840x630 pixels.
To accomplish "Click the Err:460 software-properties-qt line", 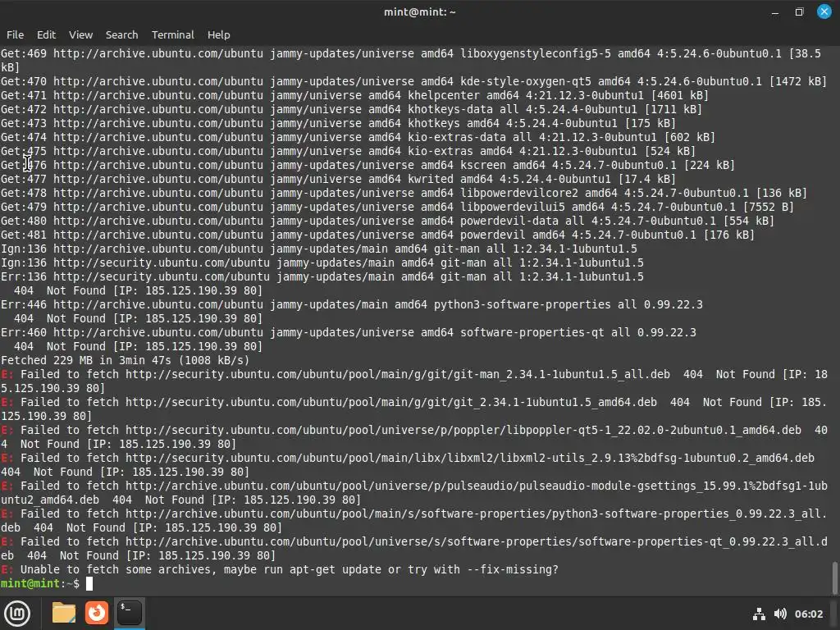I will click(348, 333).
